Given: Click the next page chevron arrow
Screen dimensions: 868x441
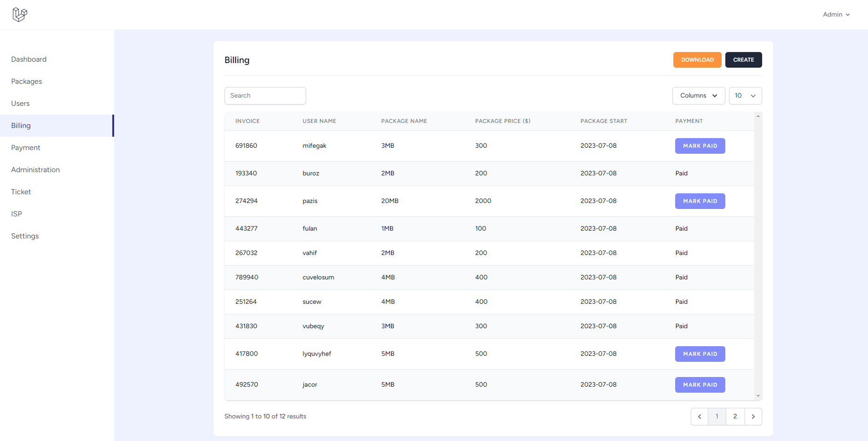Looking at the screenshot, I should click(x=753, y=416).
